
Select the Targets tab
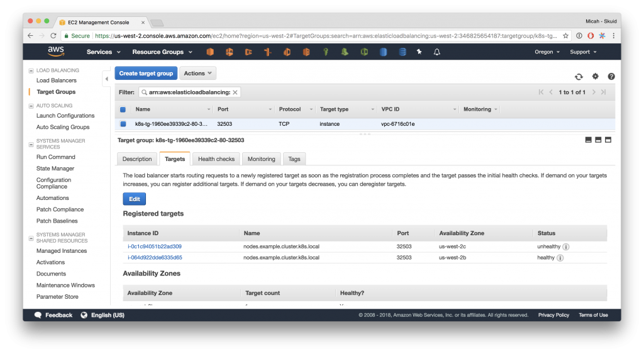point(175,159)
